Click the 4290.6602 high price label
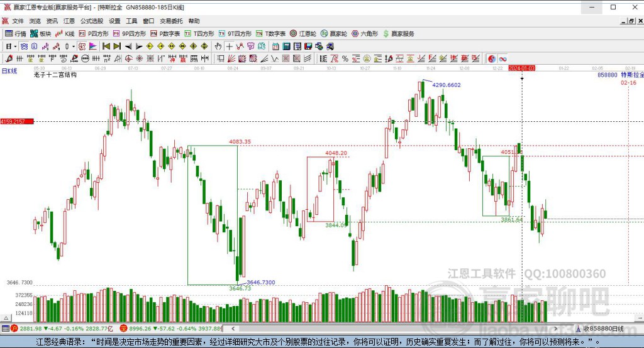This screenshot has height=348, width=644. click(x=447, y=85)
